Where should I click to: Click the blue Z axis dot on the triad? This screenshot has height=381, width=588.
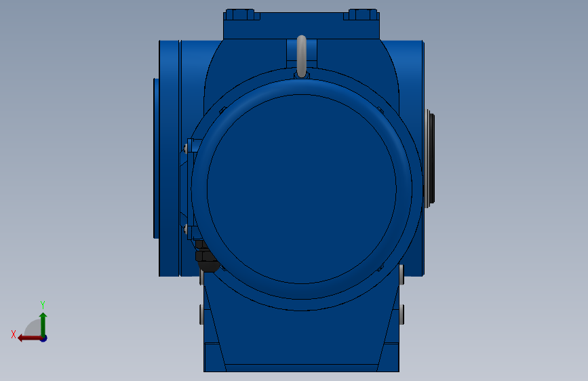tap(44, 339)
